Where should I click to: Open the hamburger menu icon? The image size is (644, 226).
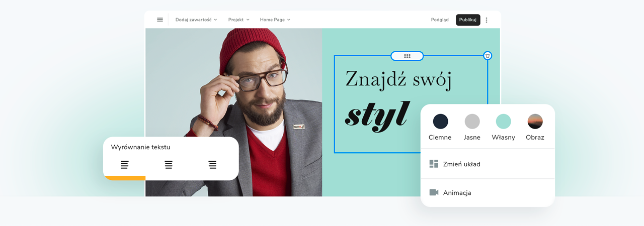click(160, 20)
